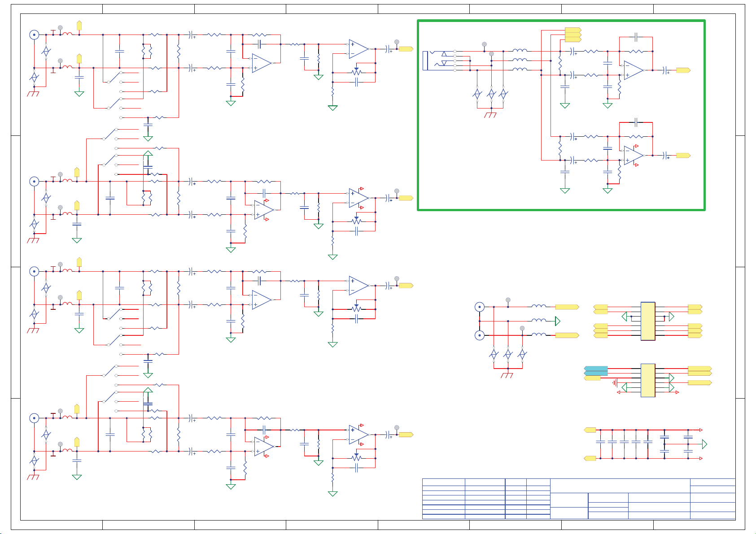Click the green ground triangle right of capacitor bank

(x=704, y=444)
